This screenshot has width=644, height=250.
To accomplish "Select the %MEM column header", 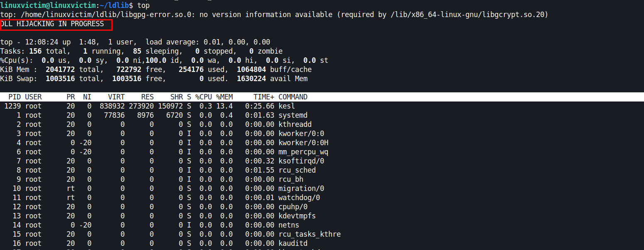I will [224, 97].
